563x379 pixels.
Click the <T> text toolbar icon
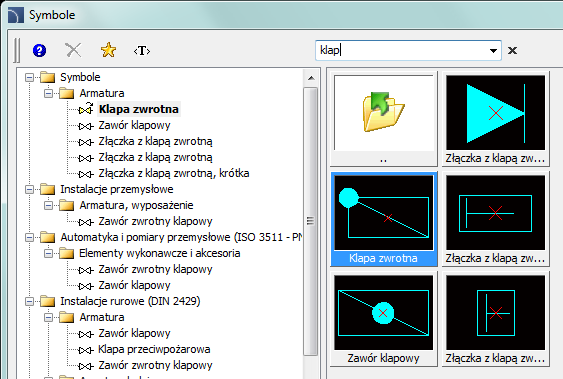tap(142, 51)
